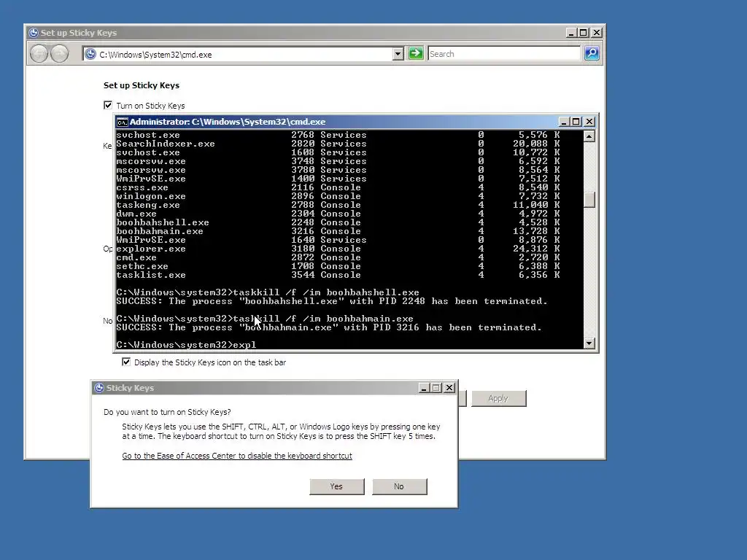
Task: Close the Set up Sticky Keys window
Action: click(x=597, y=33)
